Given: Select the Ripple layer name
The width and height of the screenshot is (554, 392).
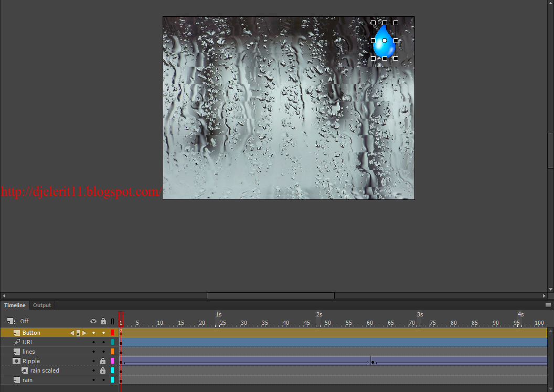Looking at the screenshot, I should 31,361.
